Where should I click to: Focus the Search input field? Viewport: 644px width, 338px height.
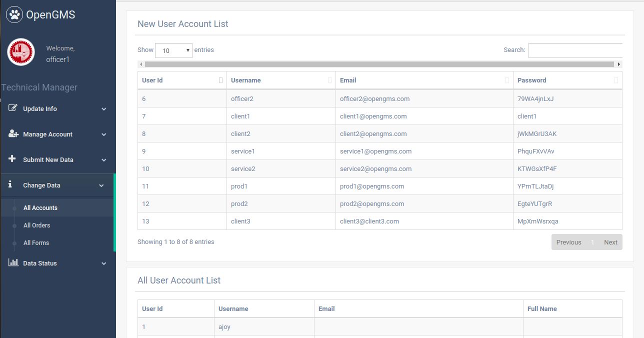pyautogui.click(x=575, y=50)
